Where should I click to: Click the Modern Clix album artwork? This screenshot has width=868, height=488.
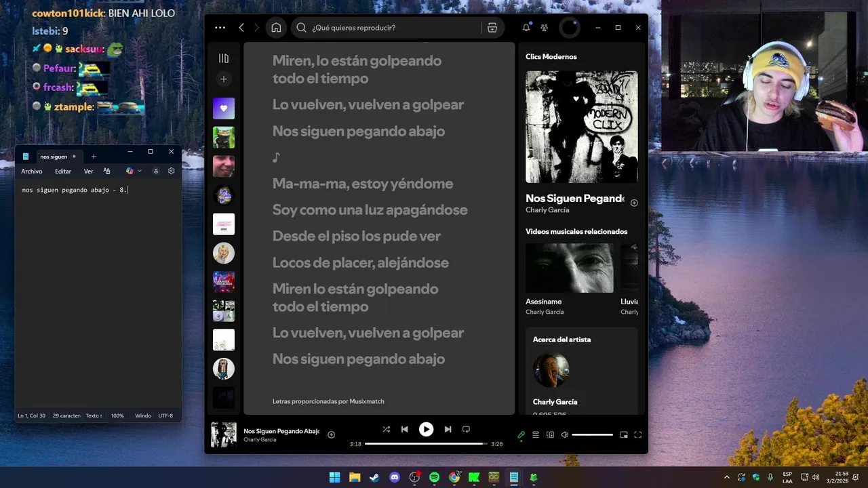tap(582, 127)
